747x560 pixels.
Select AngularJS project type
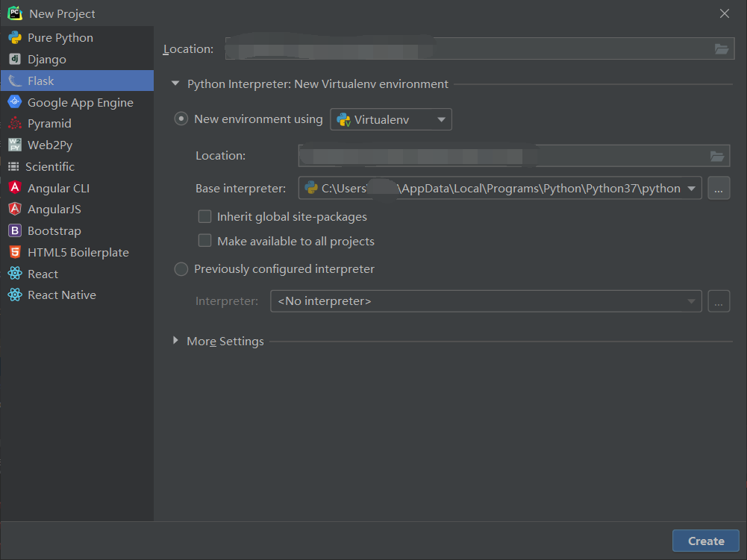[x=77, y=209]
